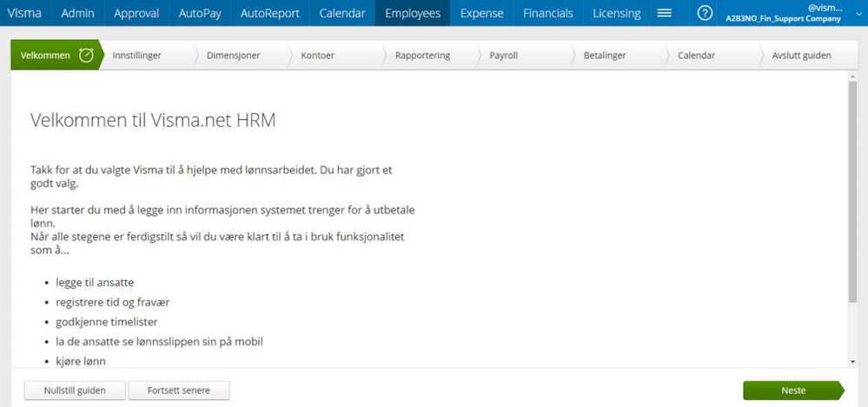
Task: Click the green Neste button
Action: (793, 391)
